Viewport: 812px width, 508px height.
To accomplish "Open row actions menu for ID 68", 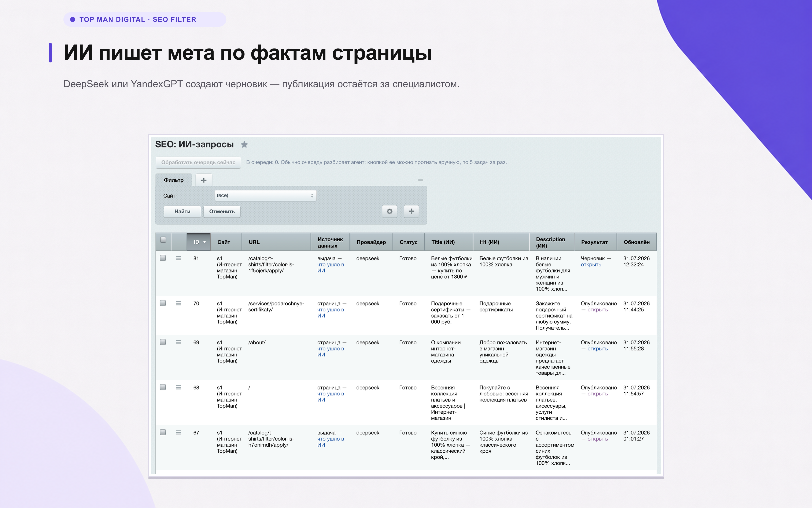I will tap(178, 387).
